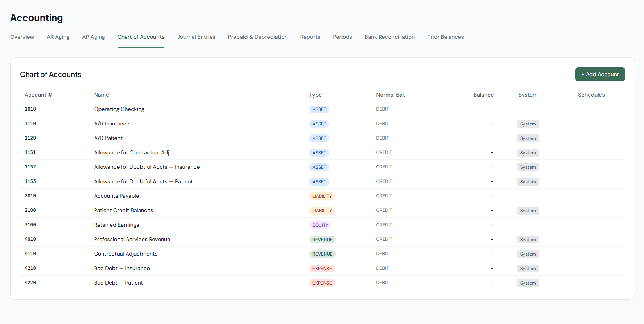This screenshot has width=644, height=324.
Task: Click the ASSET badge for A/R Patient
Action: pyautogui.click(x=319, y=138)
